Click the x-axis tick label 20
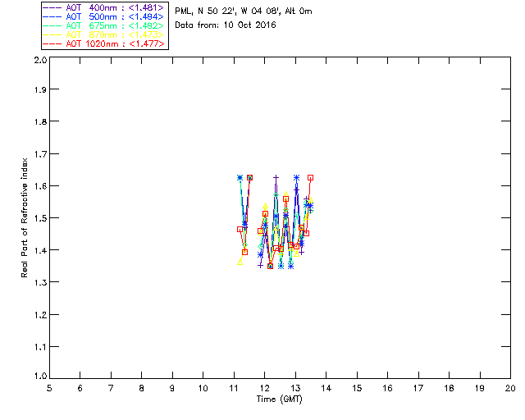 coord(510,388)
